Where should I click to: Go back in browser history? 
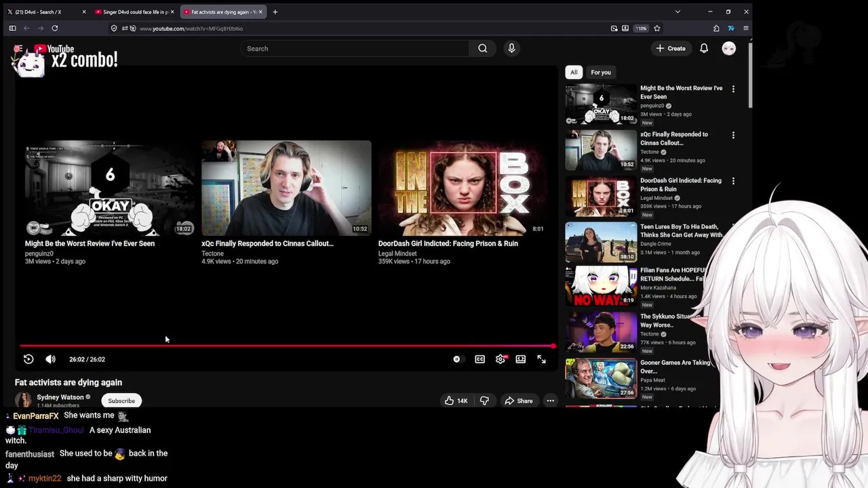pos(26,28)
